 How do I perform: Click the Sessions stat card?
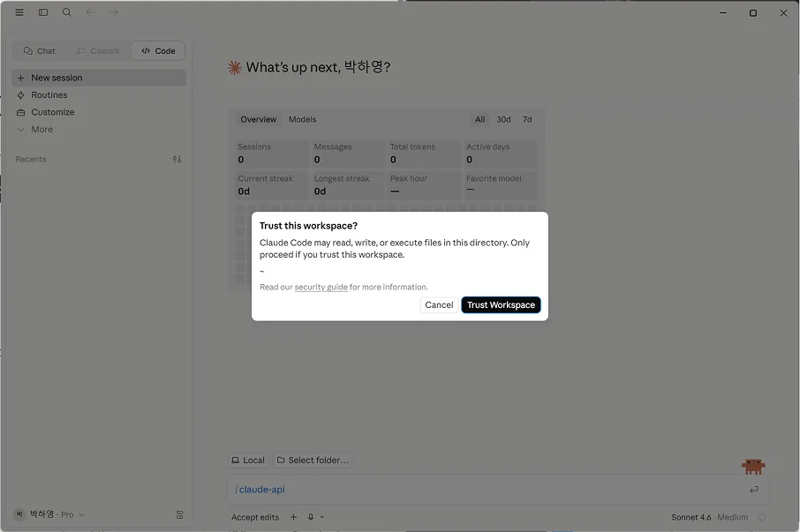tap(271, 154)
